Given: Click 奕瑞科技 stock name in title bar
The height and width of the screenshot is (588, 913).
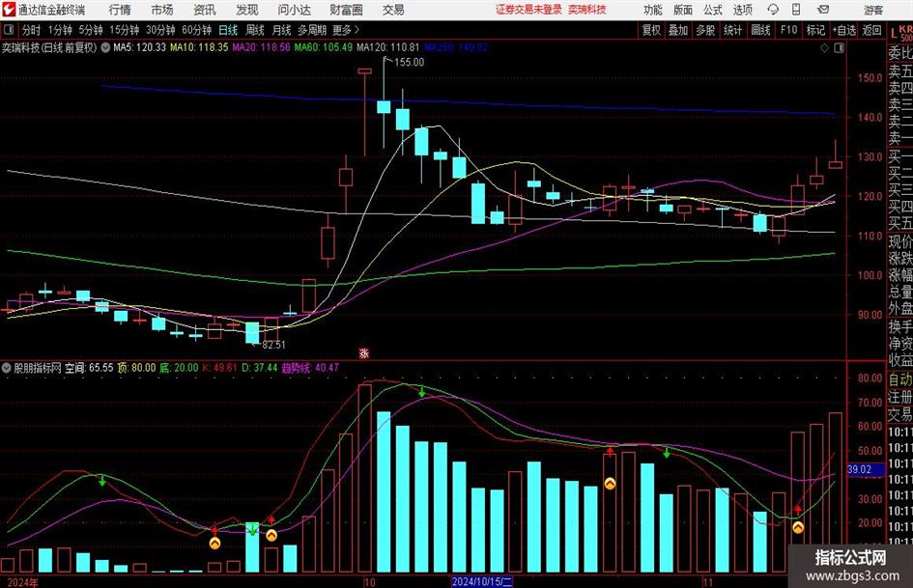Looking at the screenshot, I should [x=587, y=10].
